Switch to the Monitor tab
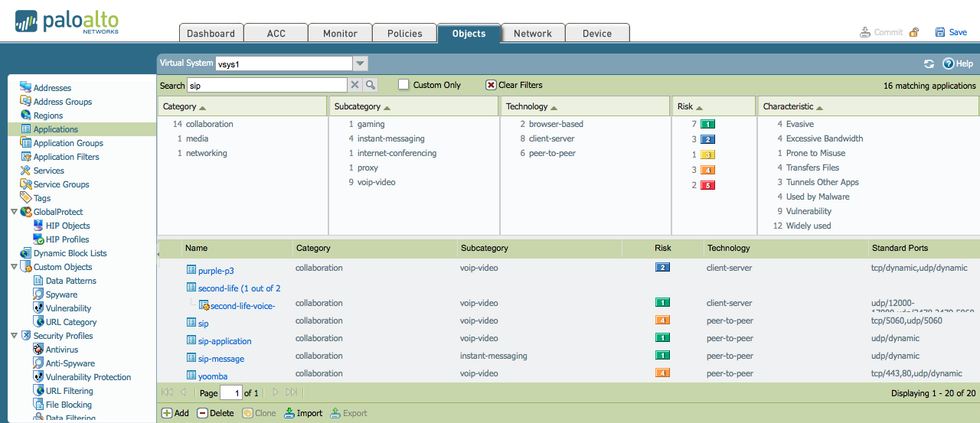 point(340,33)
